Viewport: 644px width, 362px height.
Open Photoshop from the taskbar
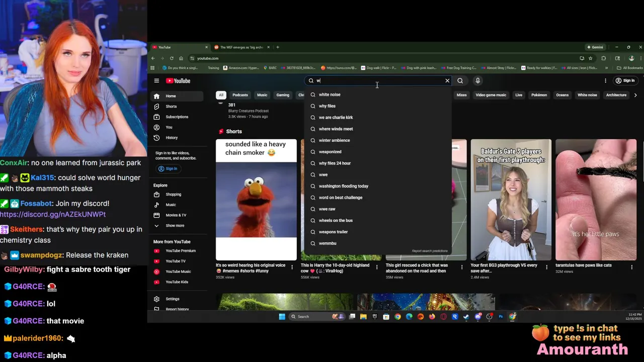[501, 317]
